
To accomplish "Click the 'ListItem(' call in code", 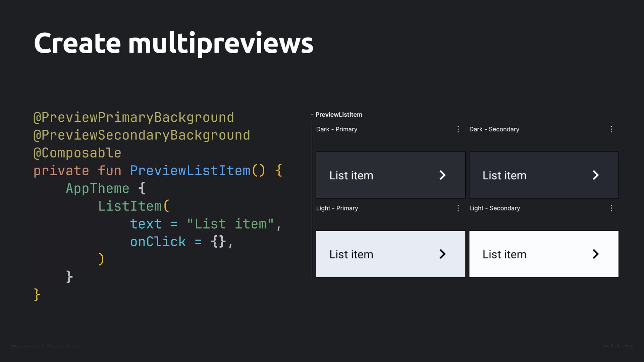I will point(134,206).
